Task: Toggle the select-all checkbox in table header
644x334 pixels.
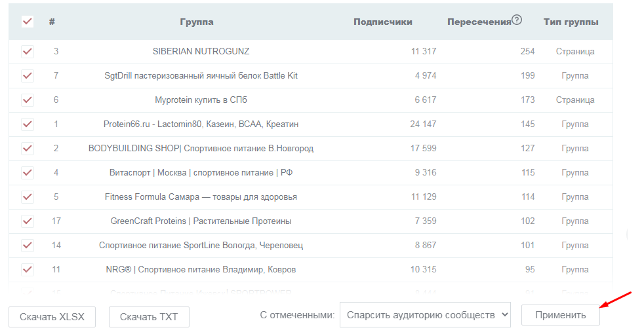Action: pos(28,22)
